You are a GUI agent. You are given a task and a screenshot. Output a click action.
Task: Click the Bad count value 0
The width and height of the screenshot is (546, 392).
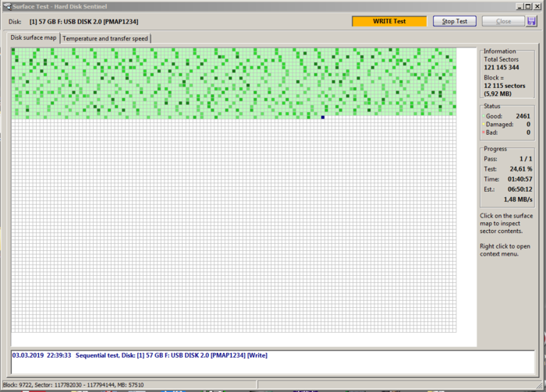click(528, 132)
